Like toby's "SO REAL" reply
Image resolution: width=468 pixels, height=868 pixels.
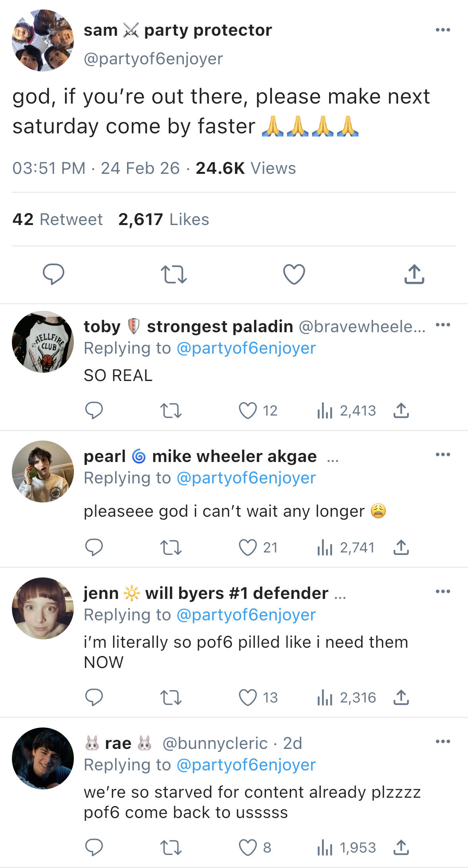[248, 411]
